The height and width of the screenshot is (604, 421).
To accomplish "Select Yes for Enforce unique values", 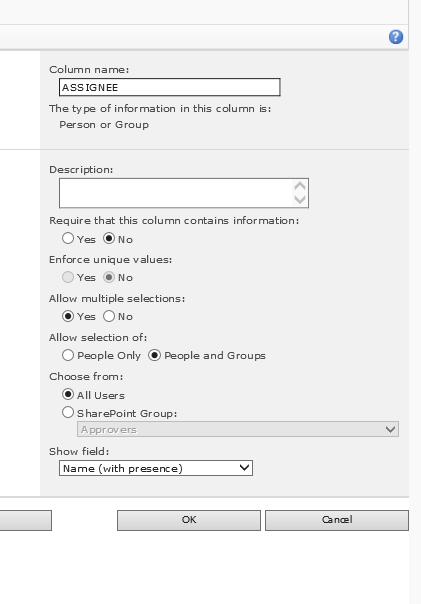I will tap(68, 277).
